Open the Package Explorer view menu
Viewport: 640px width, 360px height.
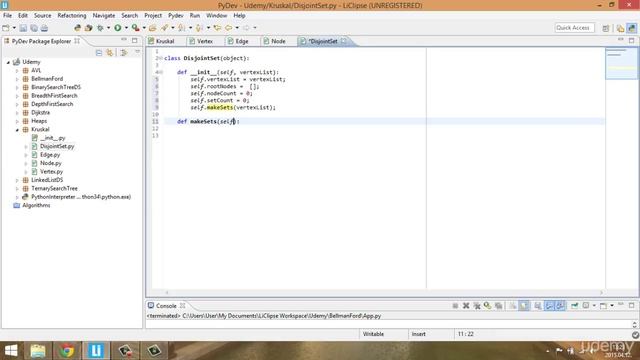tap(137, 52)
